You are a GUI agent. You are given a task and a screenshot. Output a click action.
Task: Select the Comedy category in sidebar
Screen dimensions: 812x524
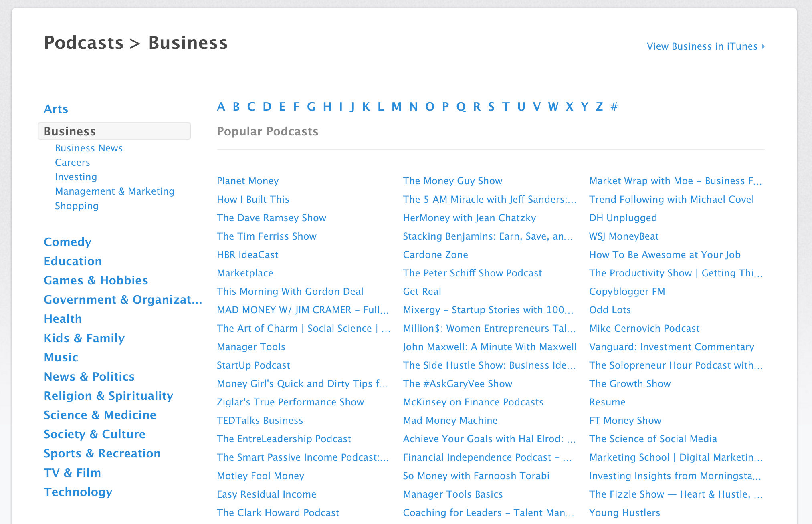(x=67, y=242)
